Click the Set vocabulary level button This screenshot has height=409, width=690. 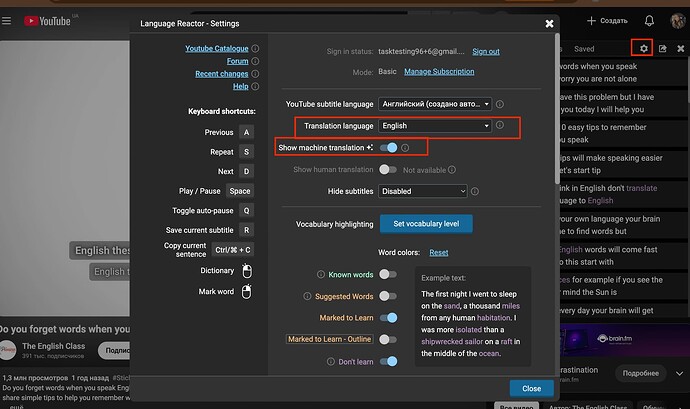pyautogui.click(x=425, y=224)
